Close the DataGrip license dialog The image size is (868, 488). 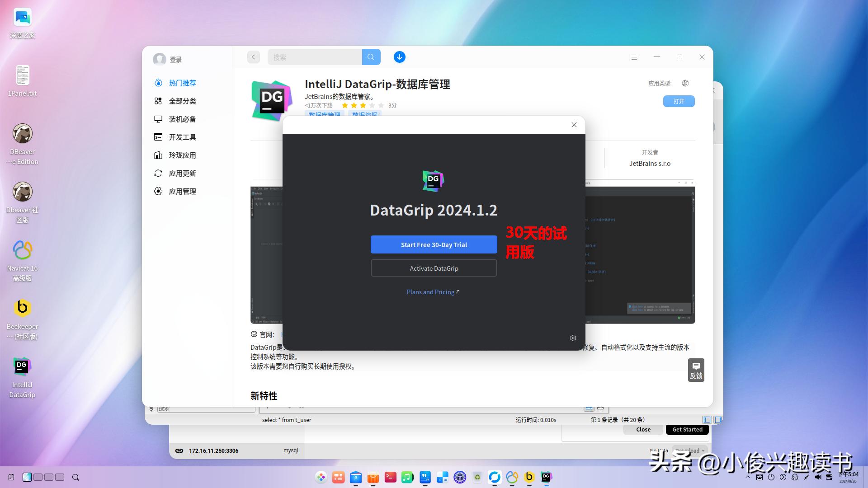coord(574,125)
